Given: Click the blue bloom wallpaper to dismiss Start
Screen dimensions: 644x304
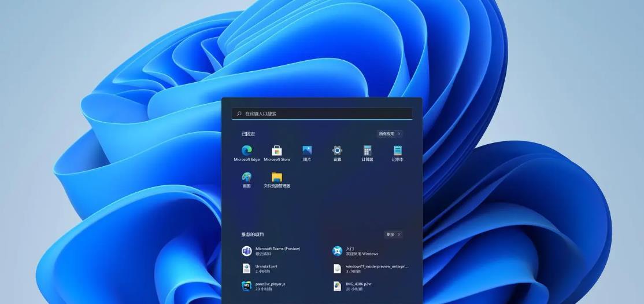Looking at the screenshot, I should [x=123, y=164].
